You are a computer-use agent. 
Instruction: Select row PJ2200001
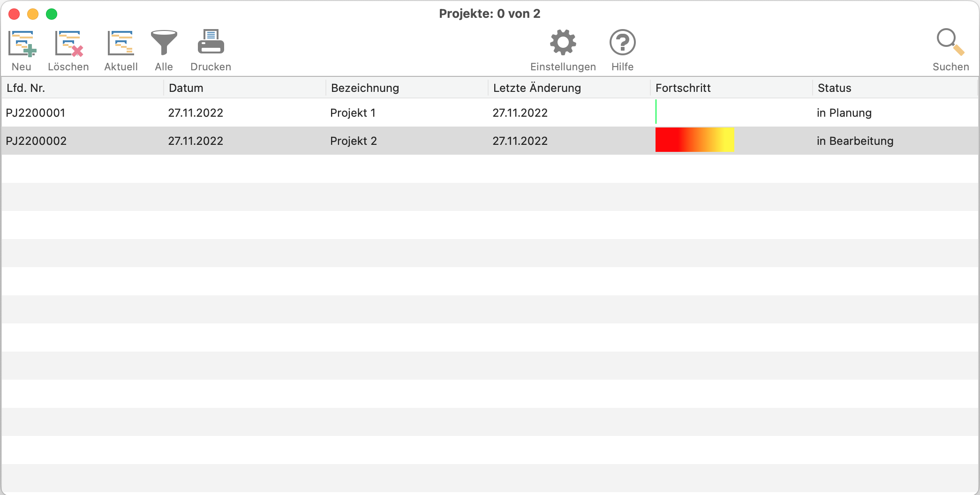[x=490, y=112]
